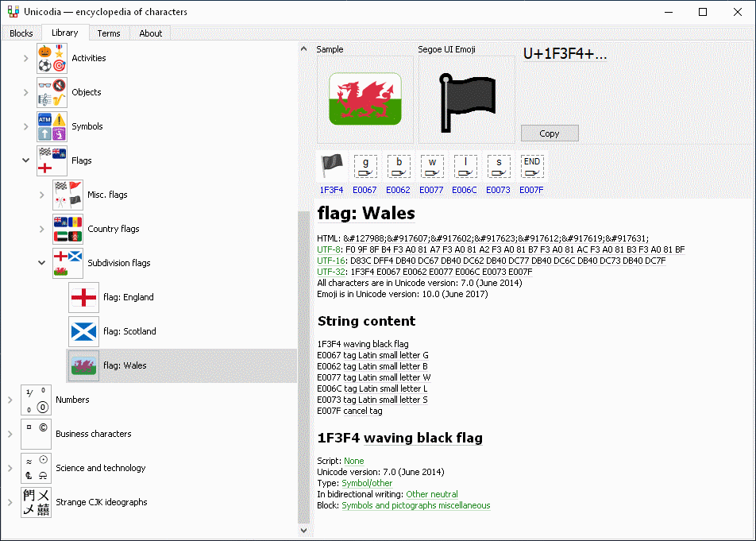Expand the Activities tree node

26,58
